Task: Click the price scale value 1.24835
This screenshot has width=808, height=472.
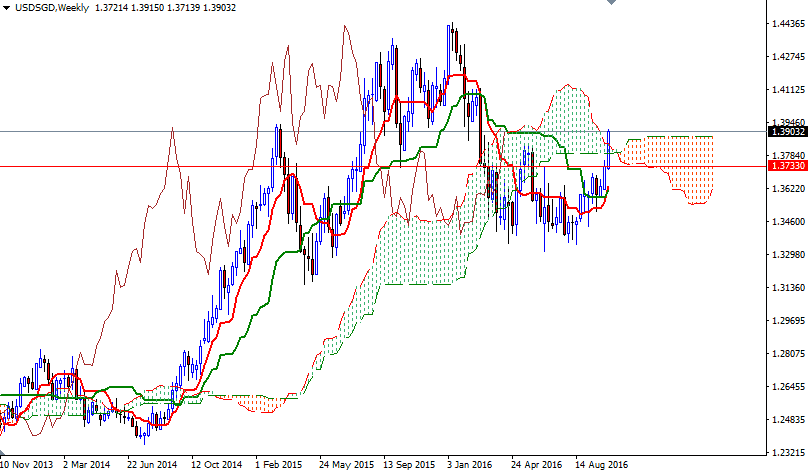Action: tap(788, 419)
